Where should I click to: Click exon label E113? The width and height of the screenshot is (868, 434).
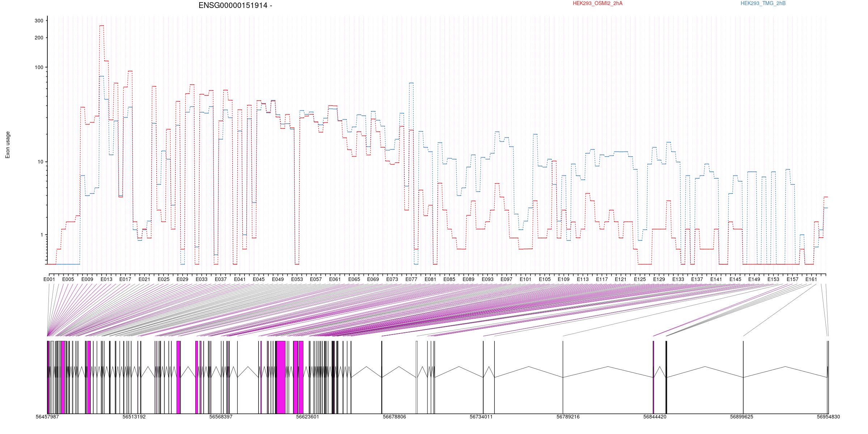tap(583, 279)
